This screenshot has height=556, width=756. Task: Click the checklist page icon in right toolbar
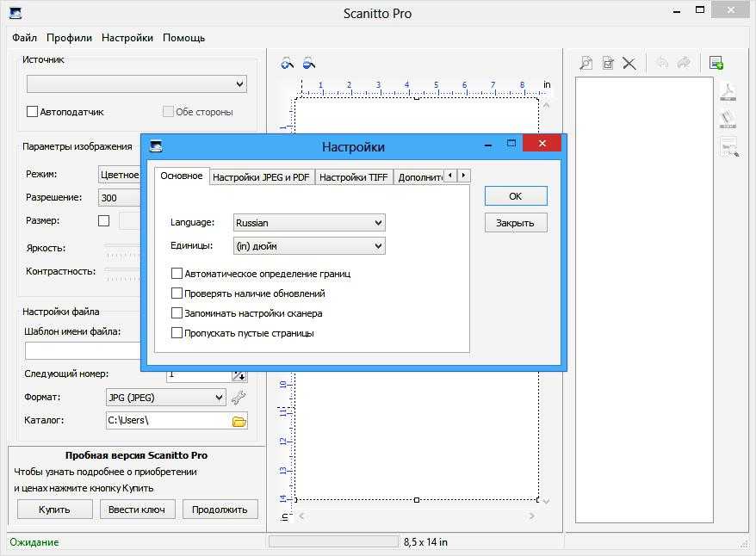tap(608, 63)
